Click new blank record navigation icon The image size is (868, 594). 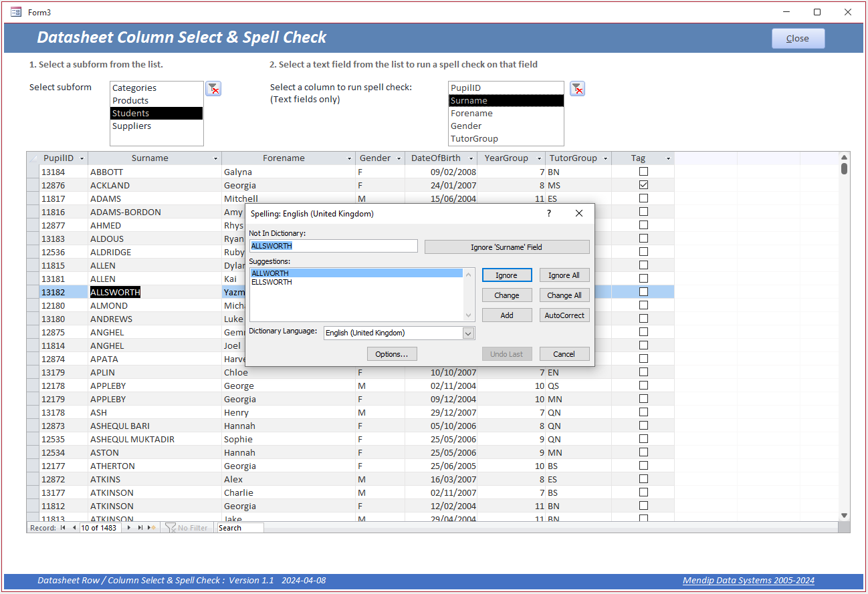[x=152, y=528]
